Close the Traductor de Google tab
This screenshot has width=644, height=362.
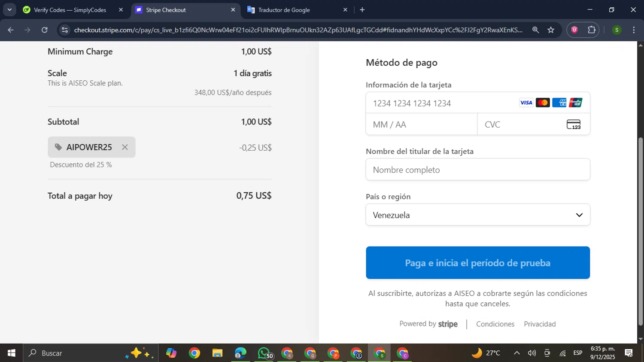pyautogui.click(x=345, y=10)
